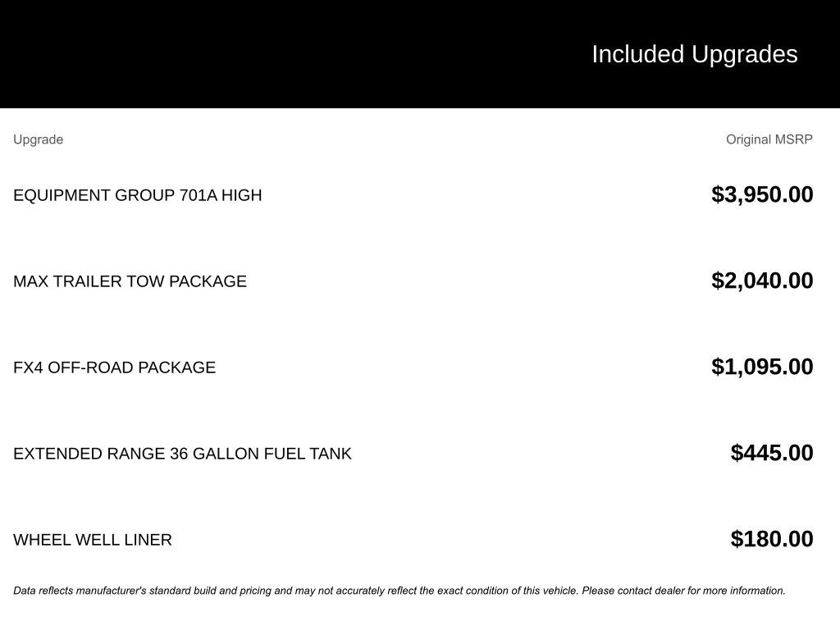Click the Included Upgrades heading
Image resolution: width=840 pixels, height=630 pixels.
[x=694, y=54]
